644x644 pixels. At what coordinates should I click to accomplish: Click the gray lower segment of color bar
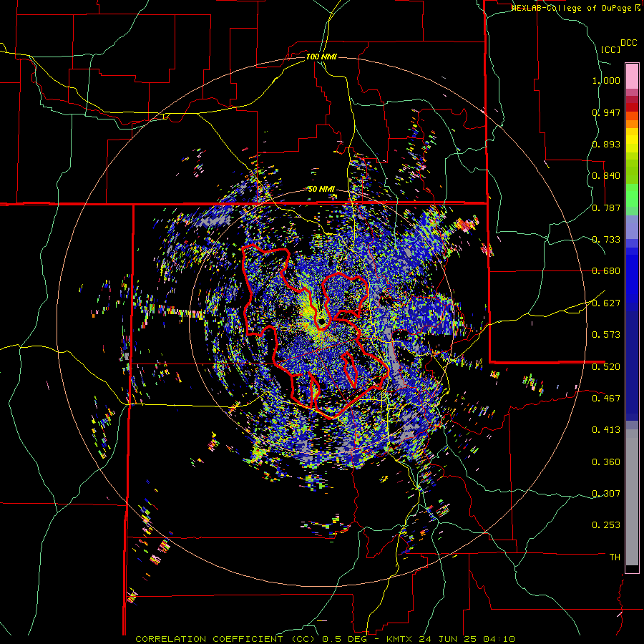[632, 497]
